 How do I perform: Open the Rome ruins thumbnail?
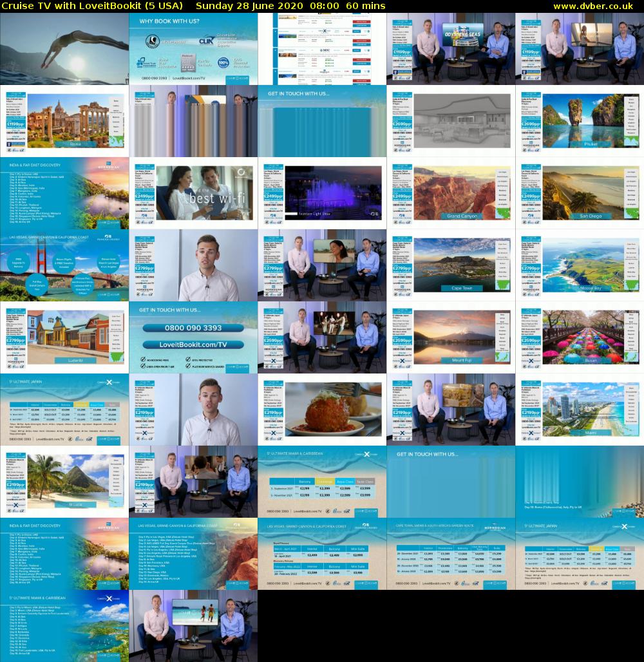(x=64, y=121)
